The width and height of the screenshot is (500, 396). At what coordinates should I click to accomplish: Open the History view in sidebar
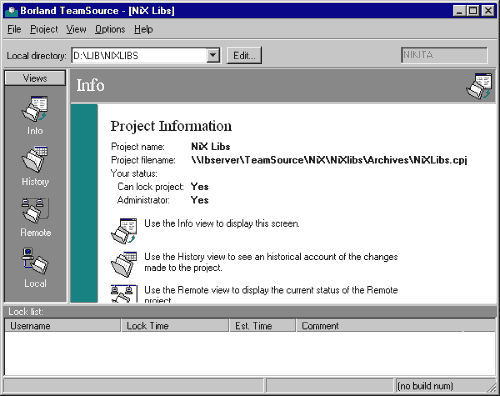pyautogui.click(x=35, y=166)
